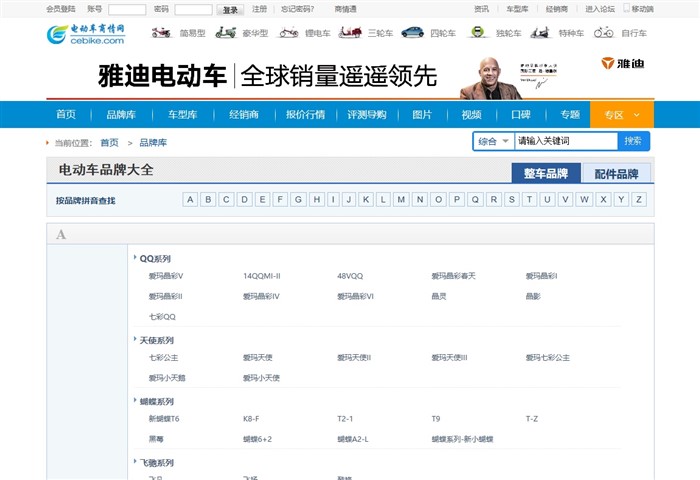Screen dimensions: 700x480
Task: Click the 注册 register link
Action: [259, 9]
